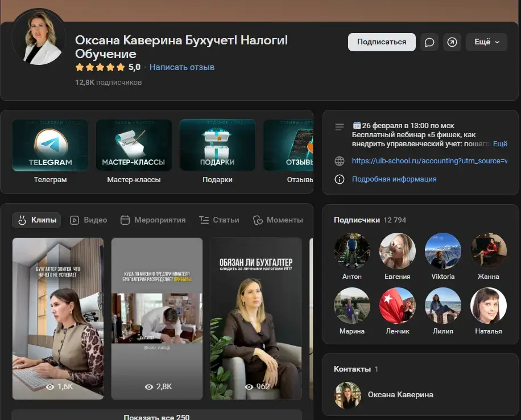Open the Подписчики 12 794 header
The height and width of the screenshot is (420, 521).
(370, 220)
